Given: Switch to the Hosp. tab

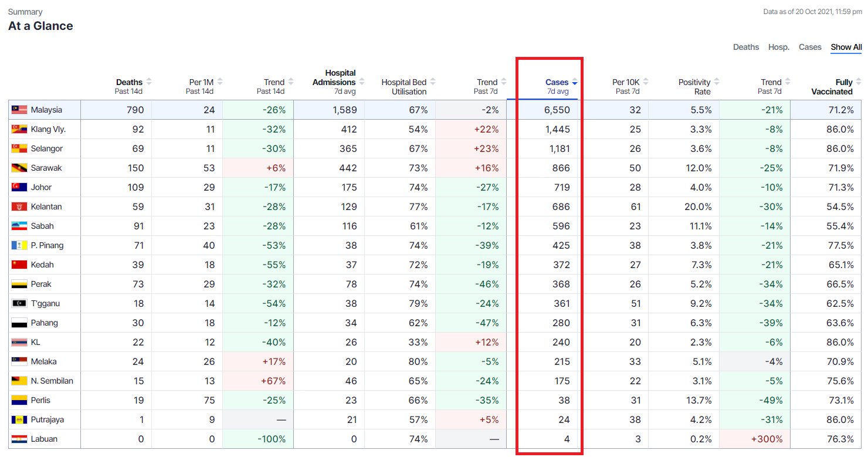Looking at the screenshot, I should [779, 47].
